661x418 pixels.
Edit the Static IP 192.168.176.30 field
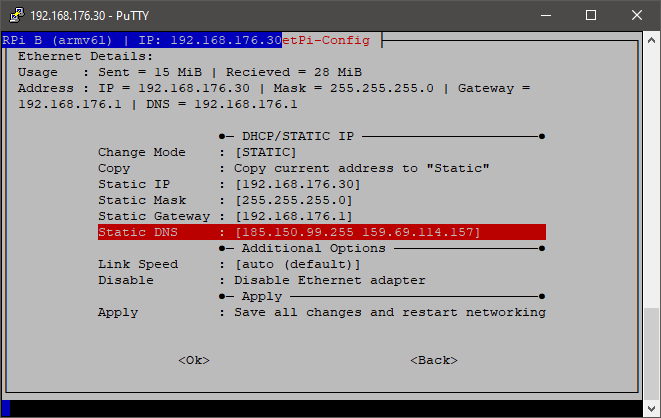[297, 184]
